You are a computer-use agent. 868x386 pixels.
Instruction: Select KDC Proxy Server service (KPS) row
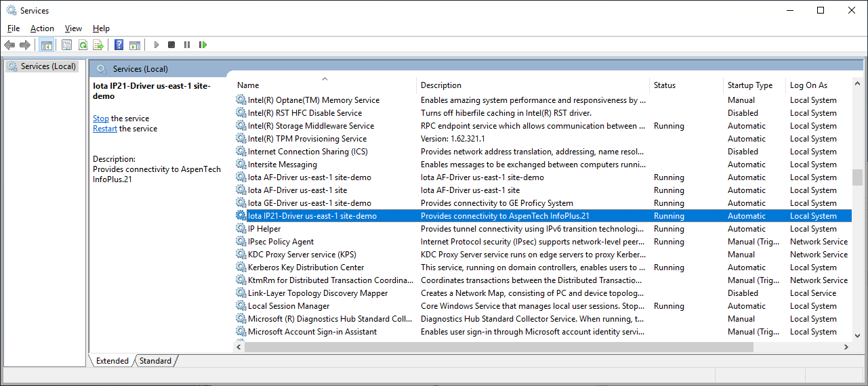pos(542,255)
